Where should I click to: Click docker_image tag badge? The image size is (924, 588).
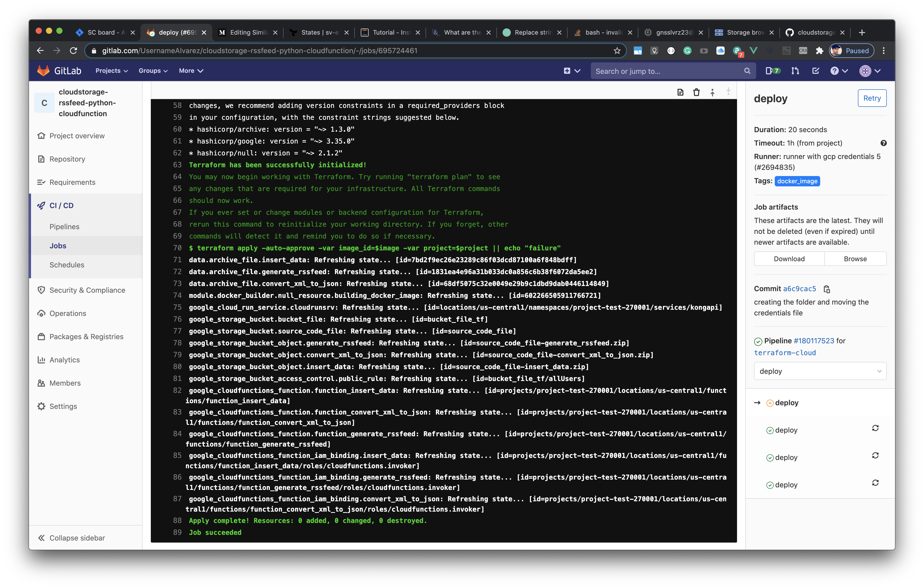pos(797,181)
